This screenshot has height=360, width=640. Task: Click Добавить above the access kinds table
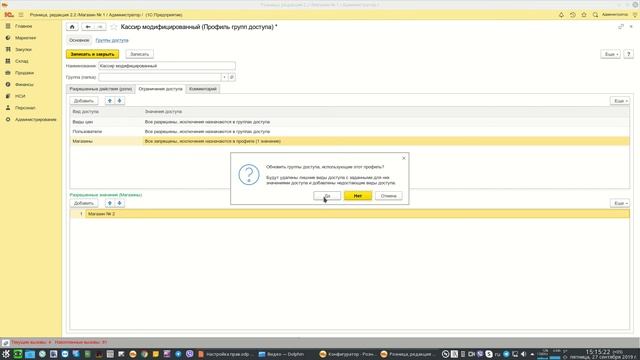coord(84,101)
